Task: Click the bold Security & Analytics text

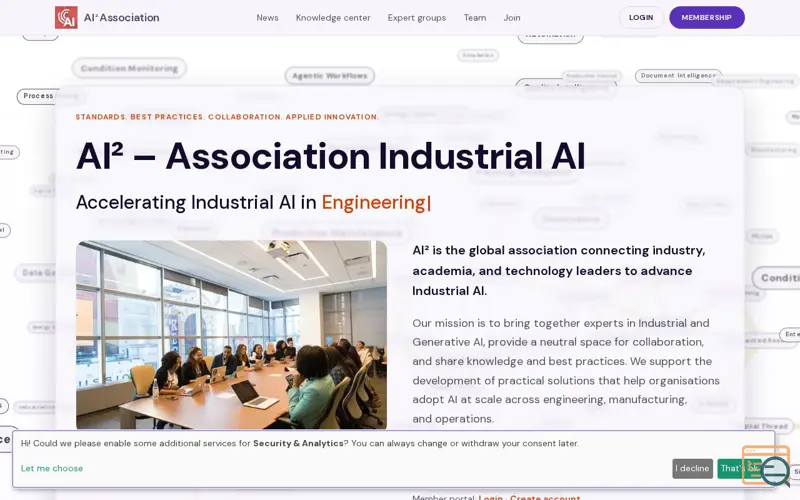Action: [x=298, y=443]
